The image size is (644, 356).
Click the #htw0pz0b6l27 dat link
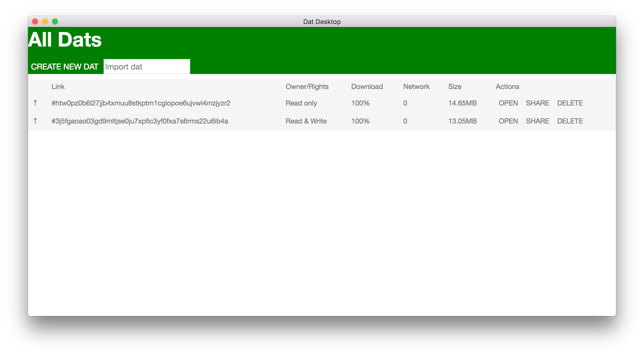(x=141, y=103)
